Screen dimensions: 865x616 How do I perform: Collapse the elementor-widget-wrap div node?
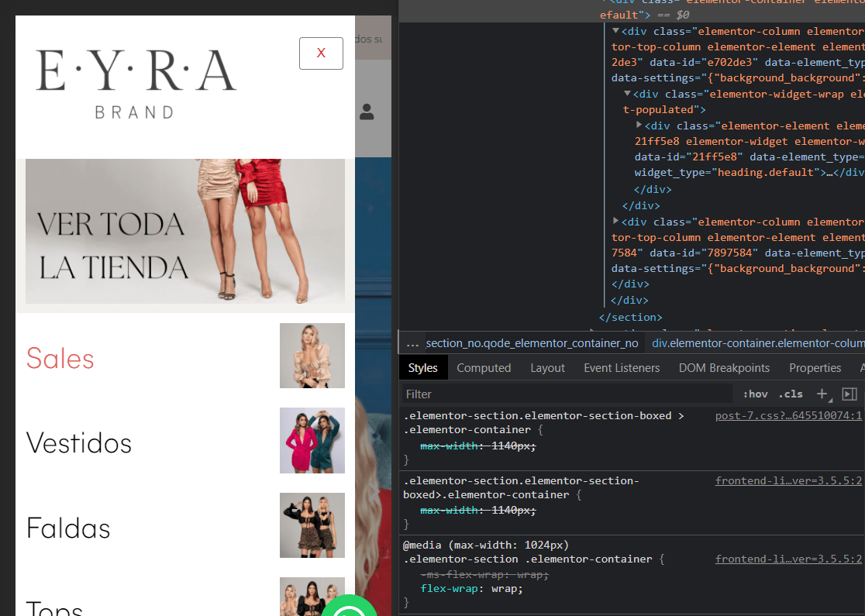coord(627,94)
